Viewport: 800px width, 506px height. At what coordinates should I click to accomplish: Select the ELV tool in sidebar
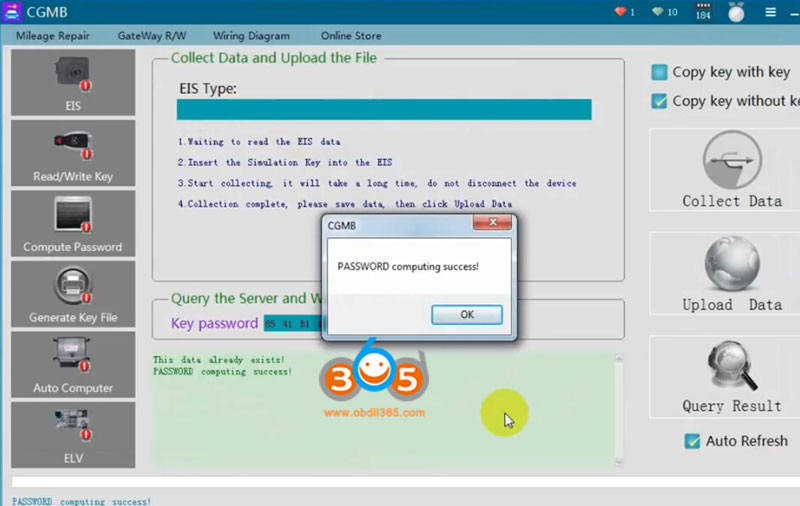pos(73,434)
